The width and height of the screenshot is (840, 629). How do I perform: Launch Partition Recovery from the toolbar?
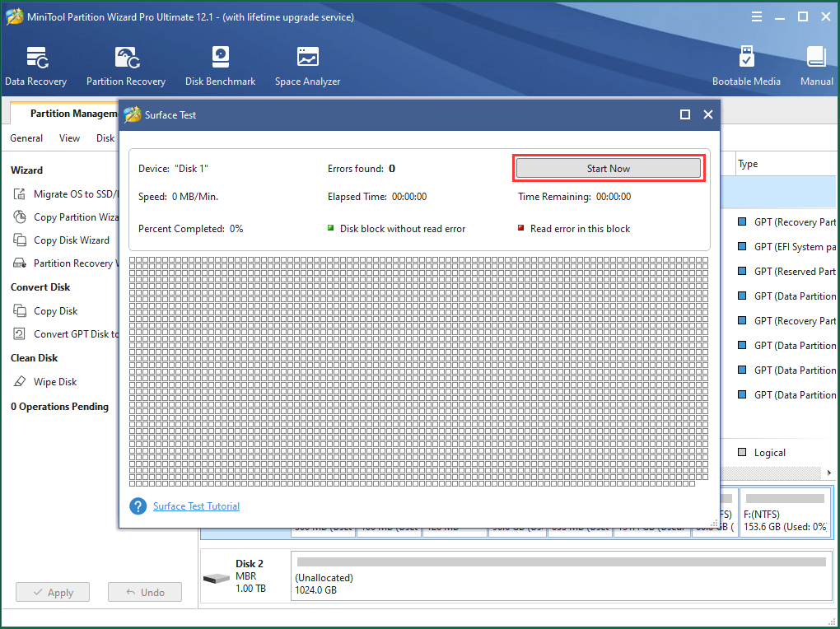pos(126,66)
